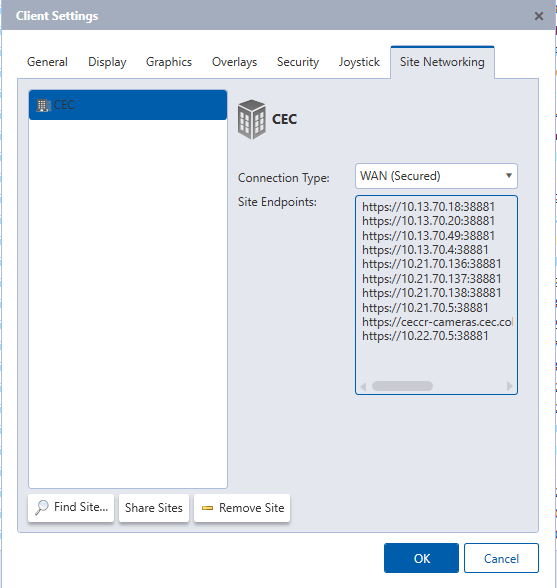Click the endpoints list right scroll arrow
Viewport: 557px width, 588px height.
pos(509,386)
